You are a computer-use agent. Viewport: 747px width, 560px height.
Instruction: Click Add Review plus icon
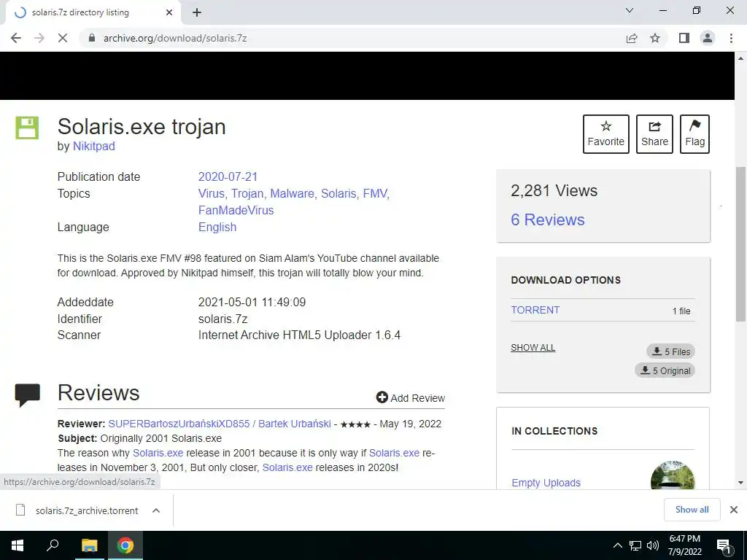pyautogui.click(x=382, y=397)
